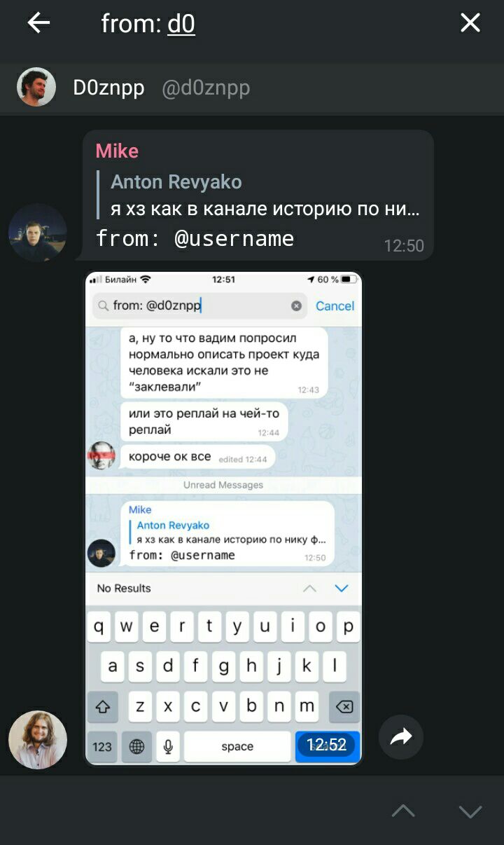504x845 pixels.
Task: Tap Mike's name in message bubble
Action: tap(117, 151)
